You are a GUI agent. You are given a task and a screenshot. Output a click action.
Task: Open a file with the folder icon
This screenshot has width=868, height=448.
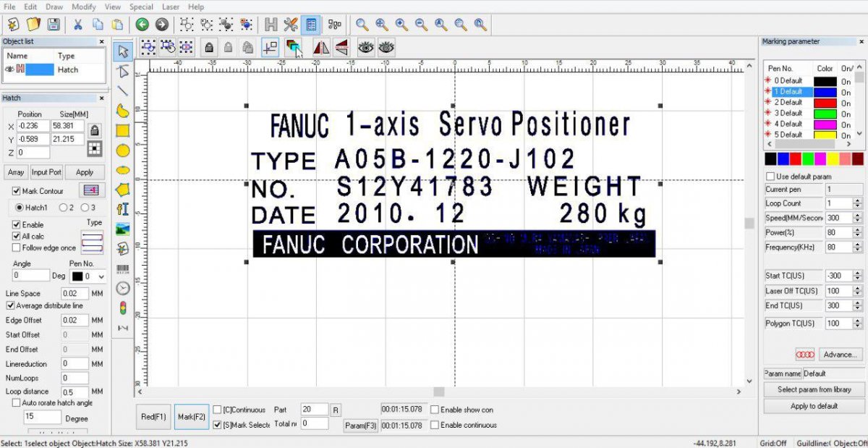coord(33,25)
